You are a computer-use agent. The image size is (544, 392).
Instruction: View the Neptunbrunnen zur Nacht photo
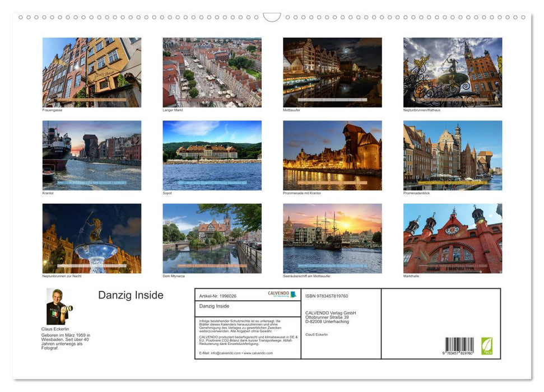tap(91, 237)
